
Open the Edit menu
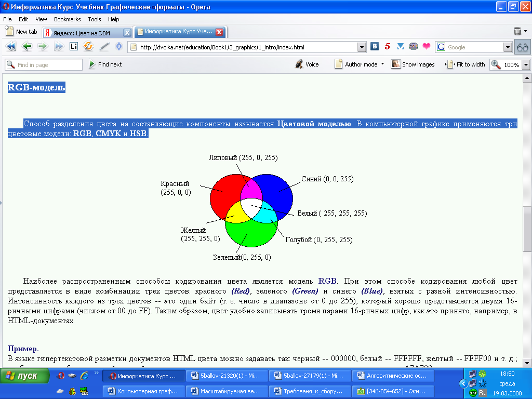[23, 19]
